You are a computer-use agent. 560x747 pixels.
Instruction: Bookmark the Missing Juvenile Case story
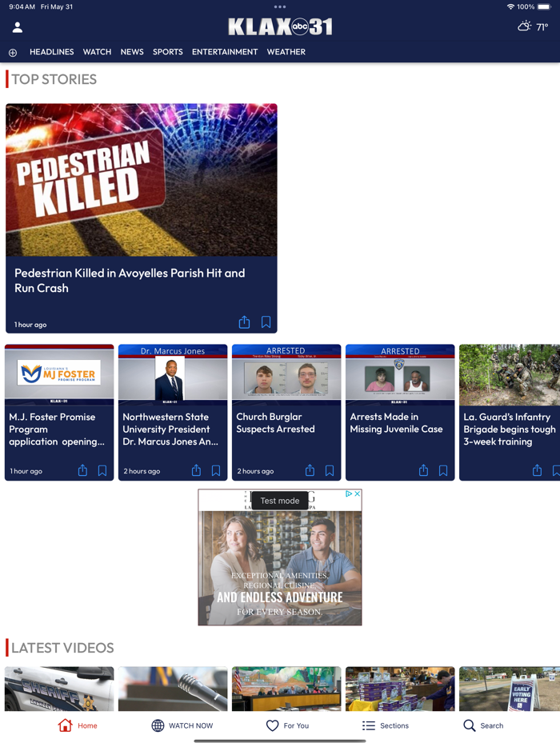(443, 471)
